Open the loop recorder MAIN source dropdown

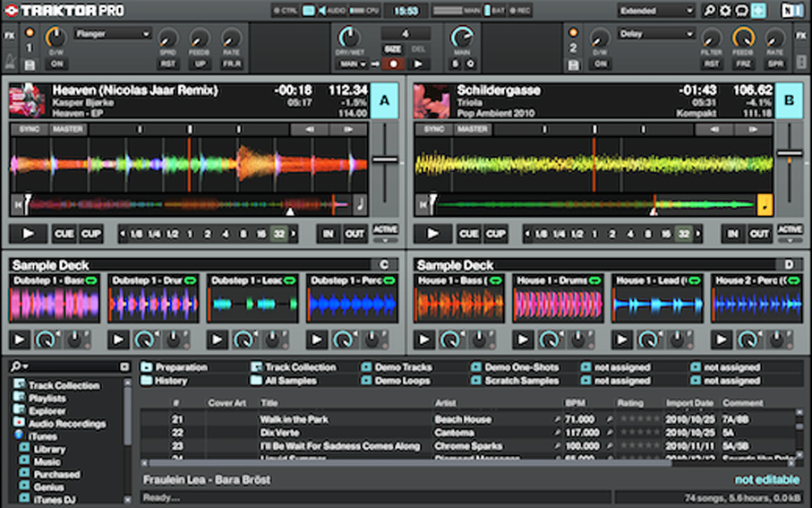pos(353,65)
